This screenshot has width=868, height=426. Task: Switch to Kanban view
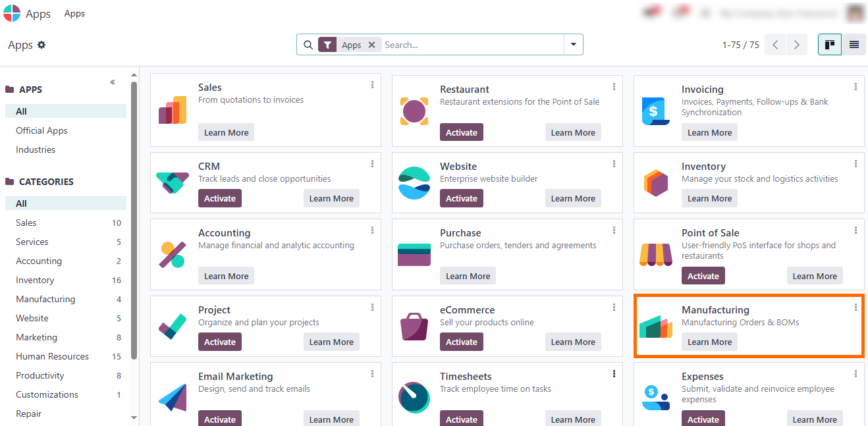[830, 45]
